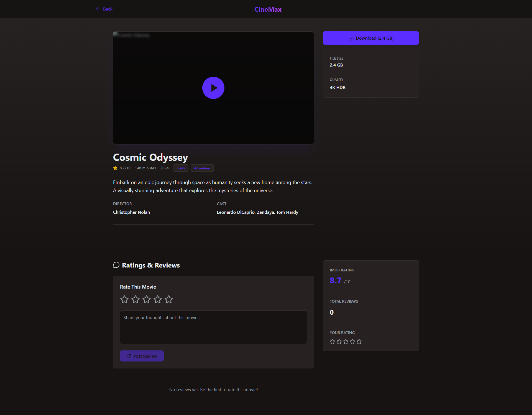Click the download icon in Download button
Viewport: 532px width, 415px height.
351,38
